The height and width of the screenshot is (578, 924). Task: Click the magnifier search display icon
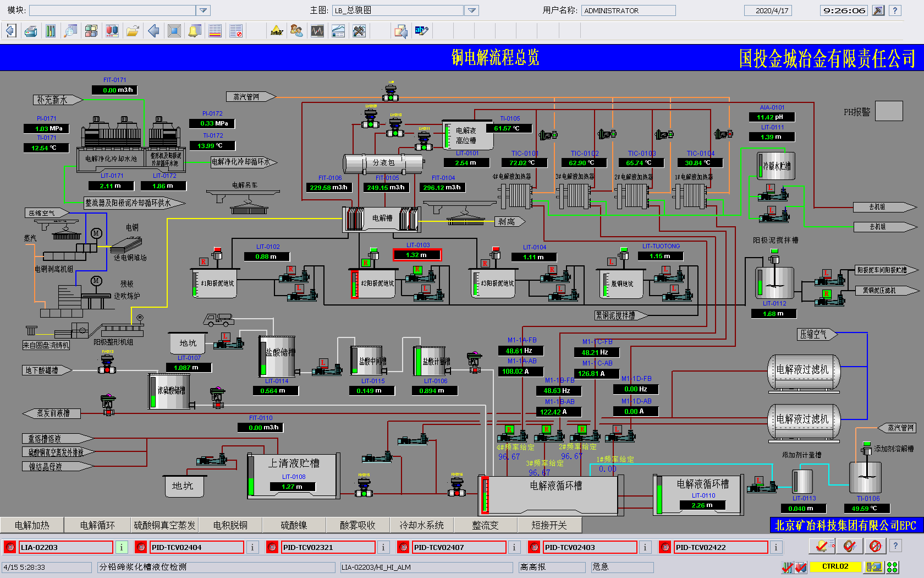(71, 31)
